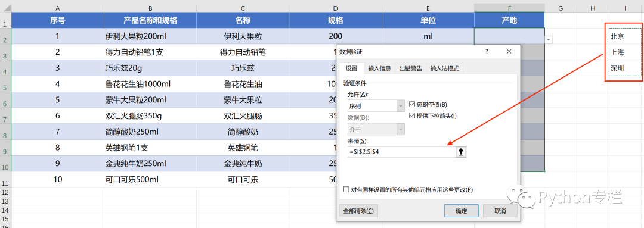Expand the disabled 数据 combo box showing 介于
Screen dimensions: 644x228
[401, 129]
